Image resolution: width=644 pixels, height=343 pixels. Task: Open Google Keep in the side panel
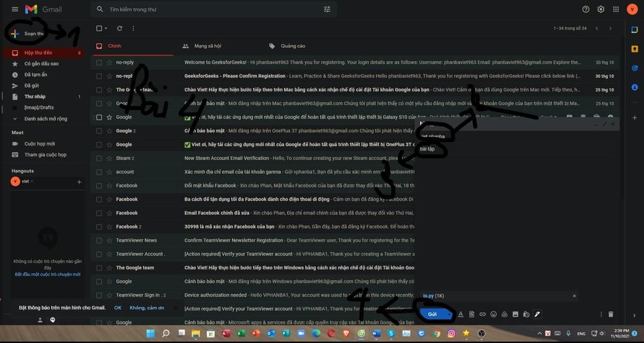pos(635,49)
